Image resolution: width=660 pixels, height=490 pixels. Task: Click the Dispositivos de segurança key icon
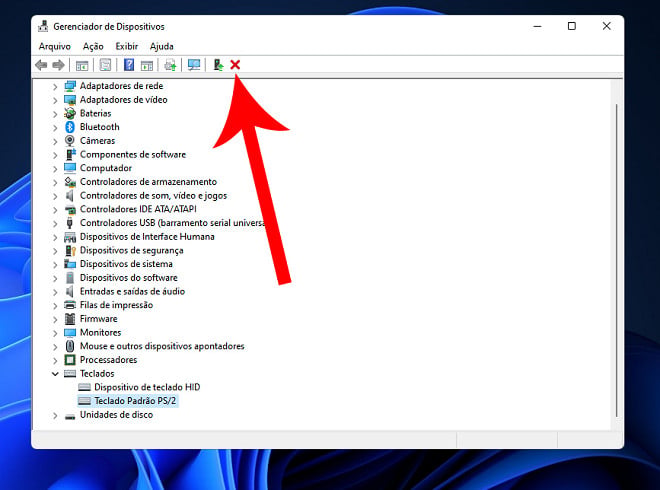coord(70,250)
